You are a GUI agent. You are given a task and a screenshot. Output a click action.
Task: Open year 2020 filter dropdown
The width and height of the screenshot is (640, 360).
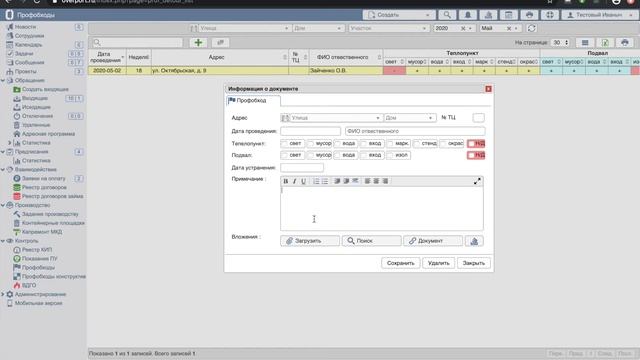point(453,29)
